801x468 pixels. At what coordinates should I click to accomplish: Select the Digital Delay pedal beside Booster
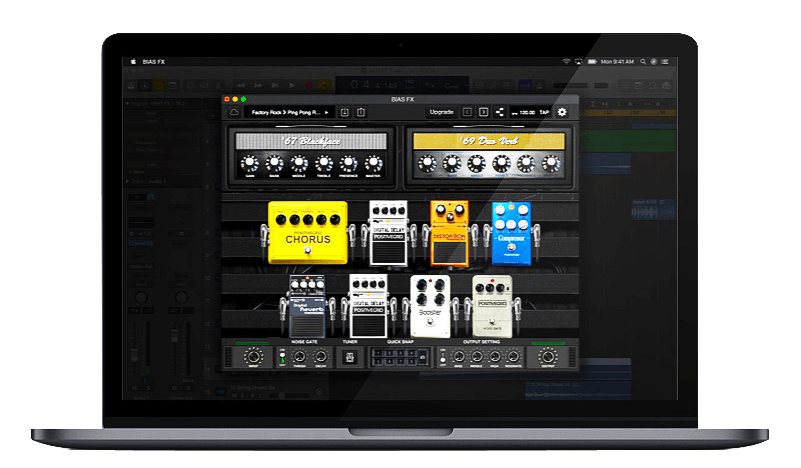point(368,306)
